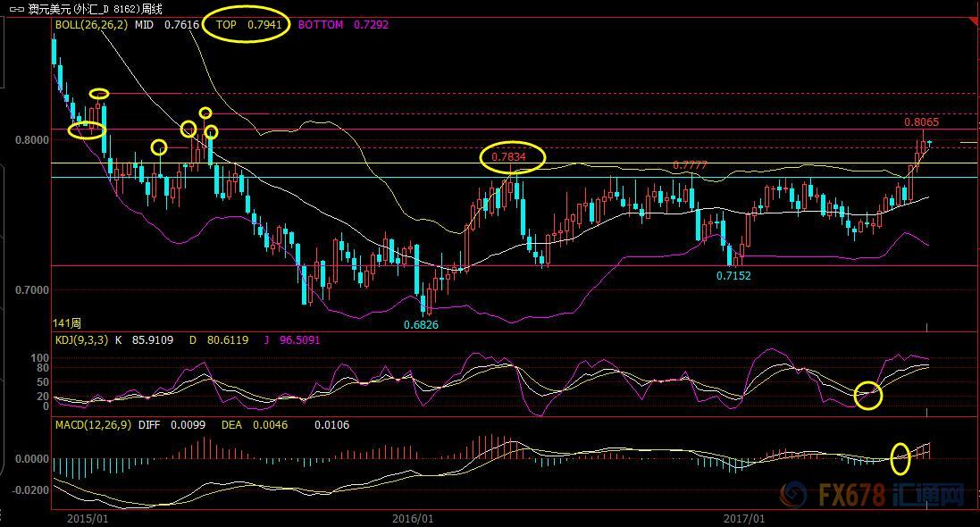This screenshot has width=980, height=527.
Task: Select the 2016/01 date on time axis
Action: [x=413, y=518]
